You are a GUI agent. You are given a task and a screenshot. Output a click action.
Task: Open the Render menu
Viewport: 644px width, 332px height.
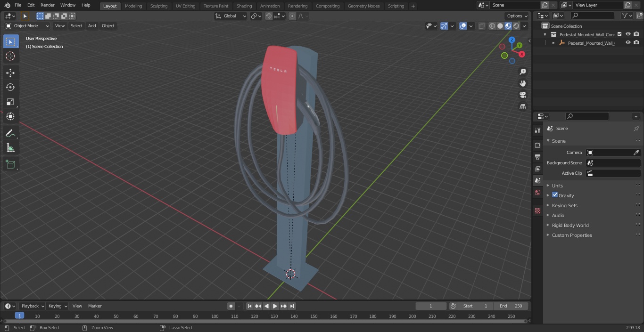pyautogui.click(x=47, y=5)
